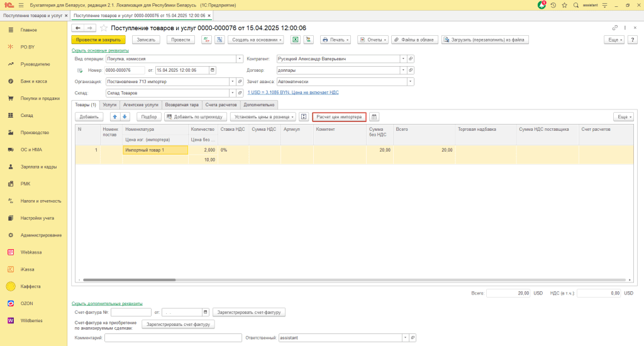Open the Wildberries sidebar section
The height and width of the screenshot is (346, 644).
(x=30, y=320)
